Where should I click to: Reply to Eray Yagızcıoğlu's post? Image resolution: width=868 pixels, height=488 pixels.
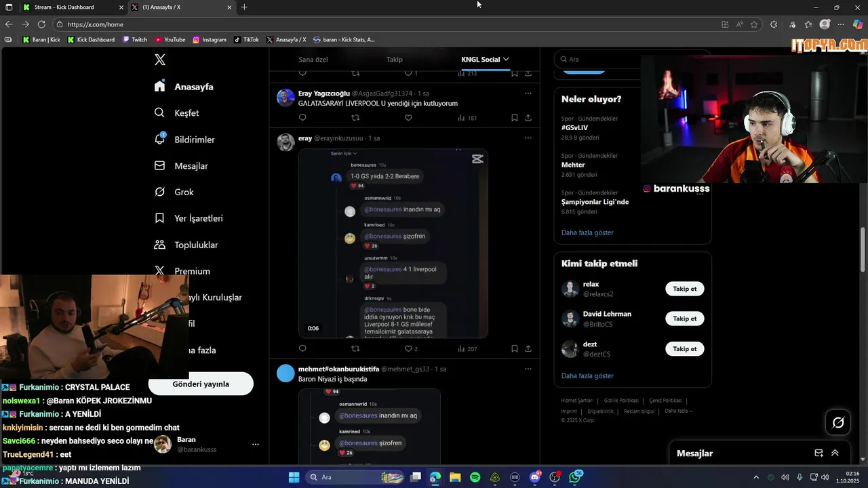pyautogui.click(x=302, y=118)
